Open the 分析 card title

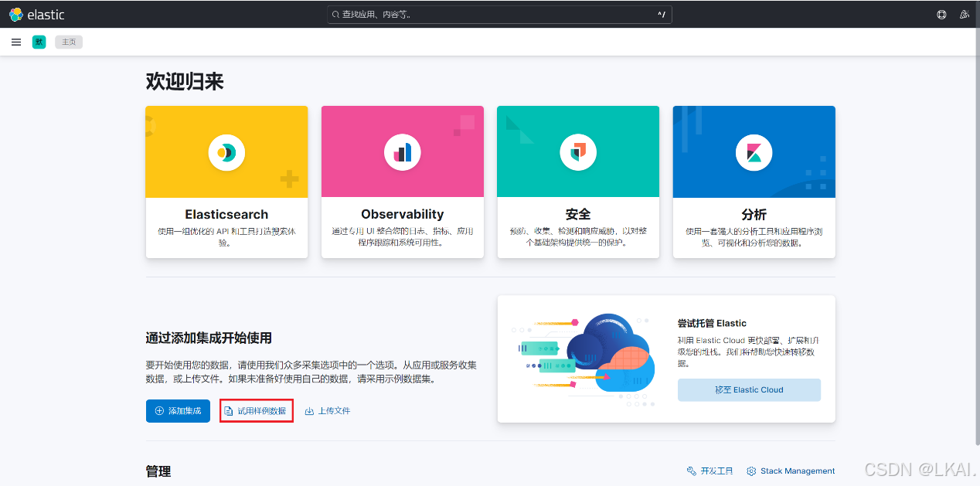click(x=754, y=214)
